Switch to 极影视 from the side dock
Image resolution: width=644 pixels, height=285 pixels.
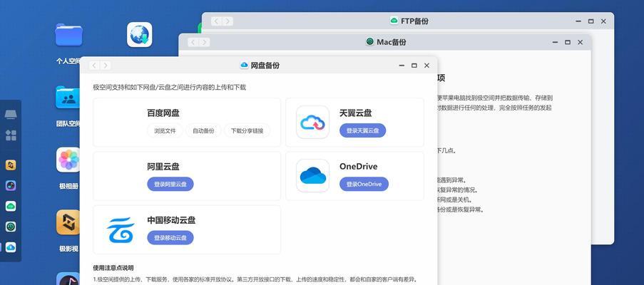[x=11, y=165]
